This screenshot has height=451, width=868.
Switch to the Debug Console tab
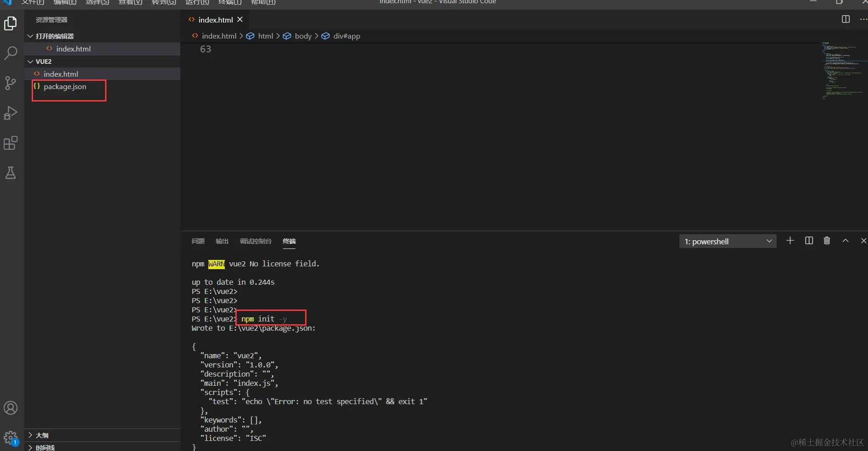(x=256, y=241)
